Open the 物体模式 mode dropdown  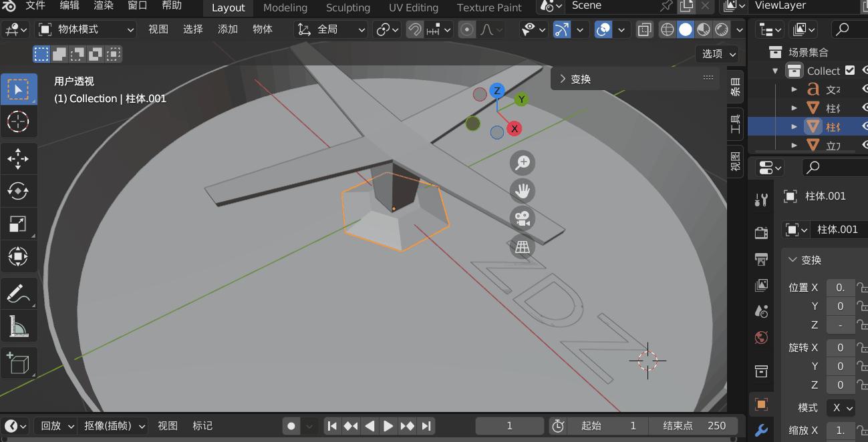(86, 30)
